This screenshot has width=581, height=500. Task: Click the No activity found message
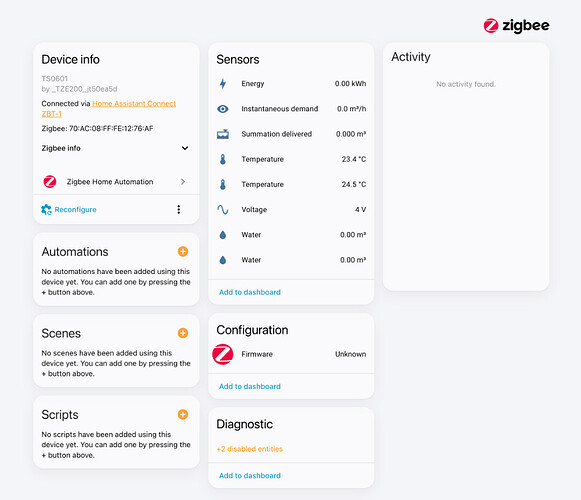[466, 85]
